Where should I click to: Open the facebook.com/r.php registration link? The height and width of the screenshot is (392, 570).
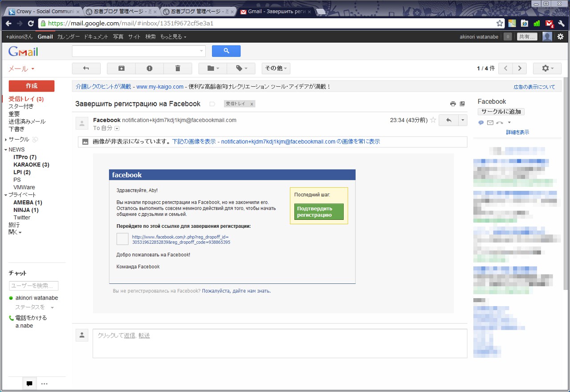[181, 239]
